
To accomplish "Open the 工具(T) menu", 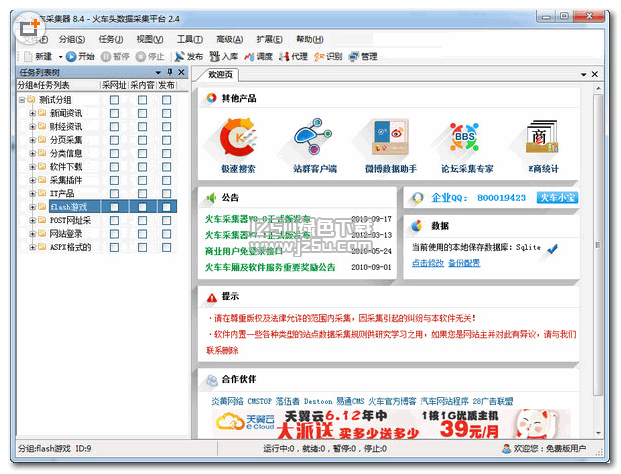I will coord(190,39).
